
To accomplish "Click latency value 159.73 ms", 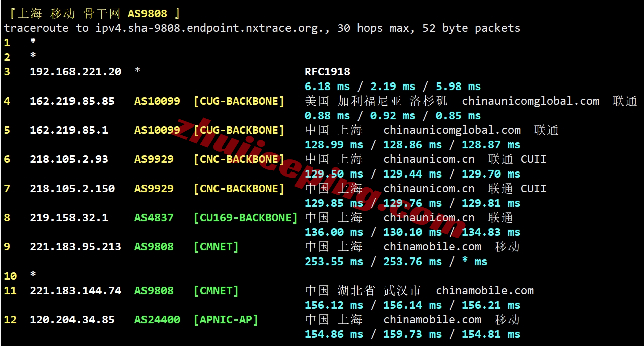I will click(x=412, y=334).
